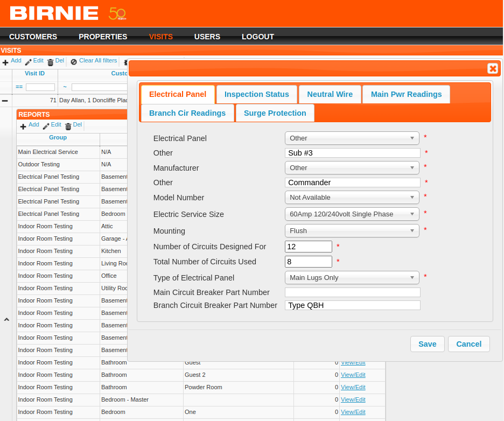This screenshot has width=504, height=421.
Task: Go to the Customers menu
Action: point(33,37)
